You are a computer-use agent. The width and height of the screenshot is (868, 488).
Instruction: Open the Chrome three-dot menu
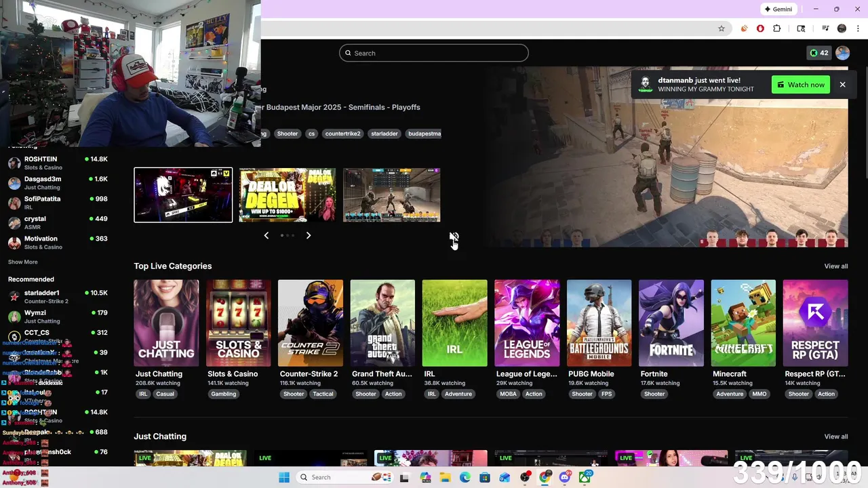pyautogui.click(x=857, y=28)
